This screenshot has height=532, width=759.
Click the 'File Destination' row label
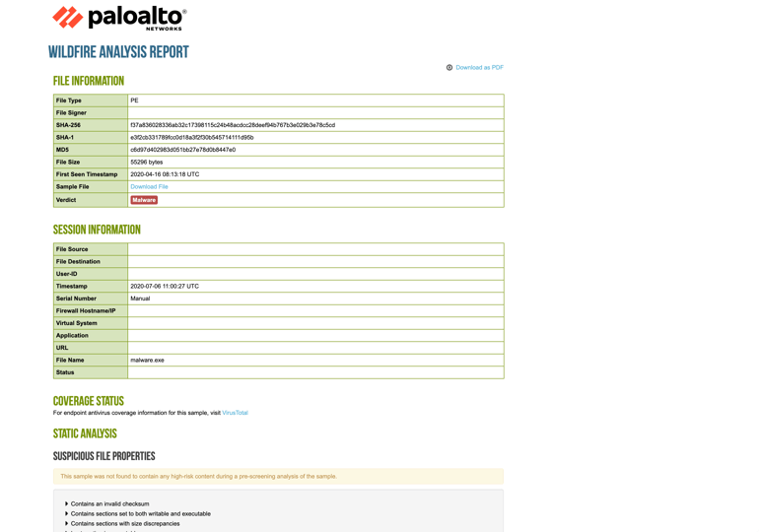pos(78,262)
